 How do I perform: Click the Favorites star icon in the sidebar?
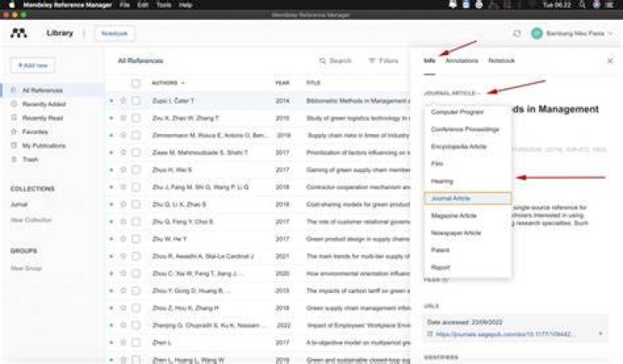(14, 131)
